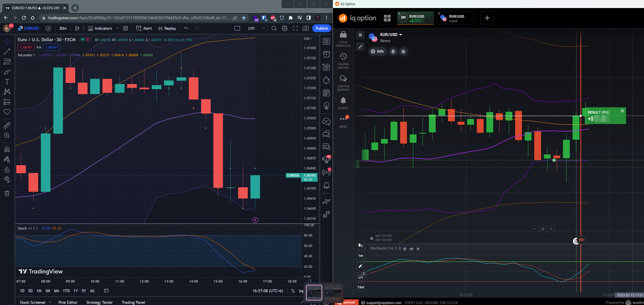Toggle percent scale on price axis
The image size is (644, 305).
coord(293,291)
